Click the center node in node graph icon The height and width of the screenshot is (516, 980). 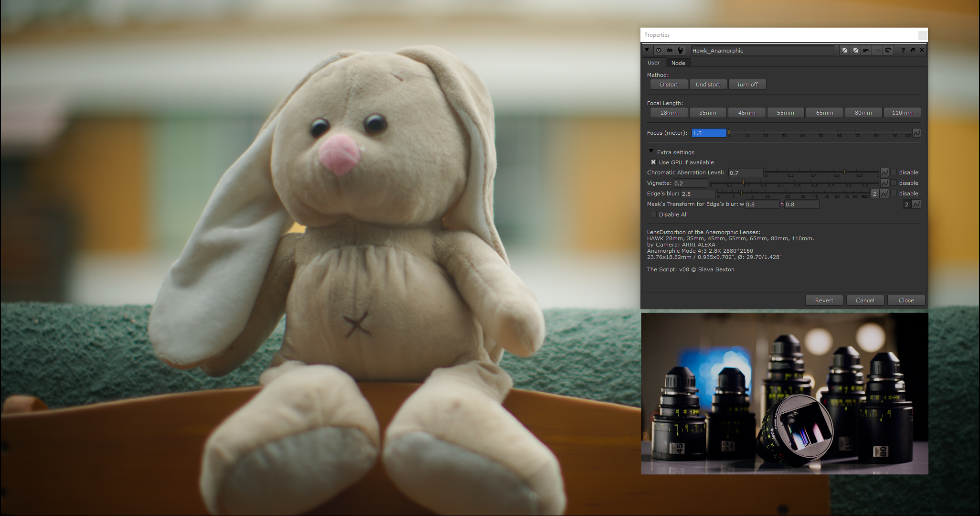659,50
